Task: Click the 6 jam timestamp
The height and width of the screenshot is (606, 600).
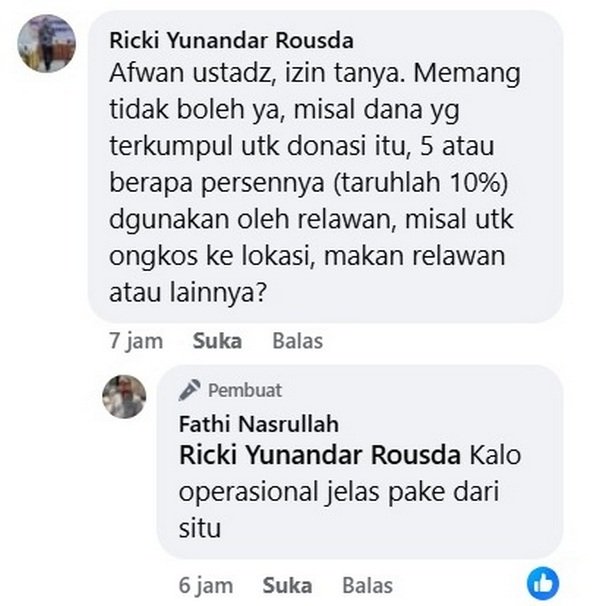Action: click(206, 586)
